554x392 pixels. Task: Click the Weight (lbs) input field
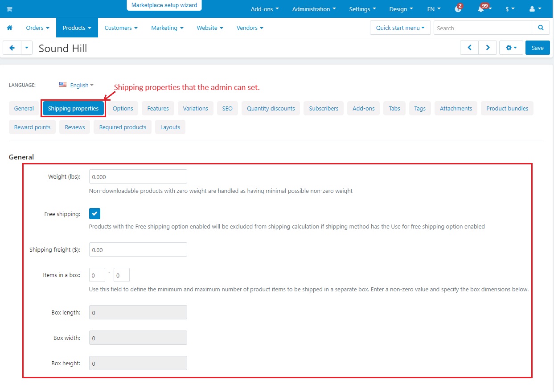138,176
